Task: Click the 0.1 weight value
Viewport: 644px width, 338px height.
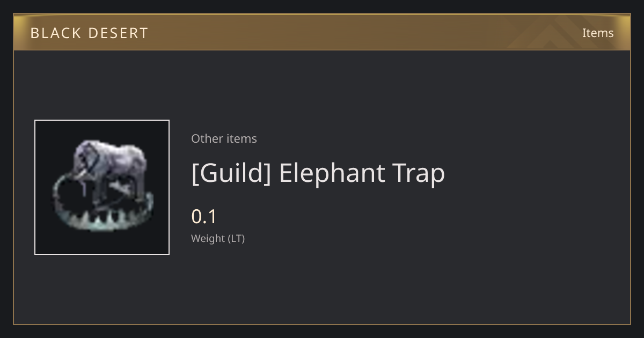Action: point(204,216)
